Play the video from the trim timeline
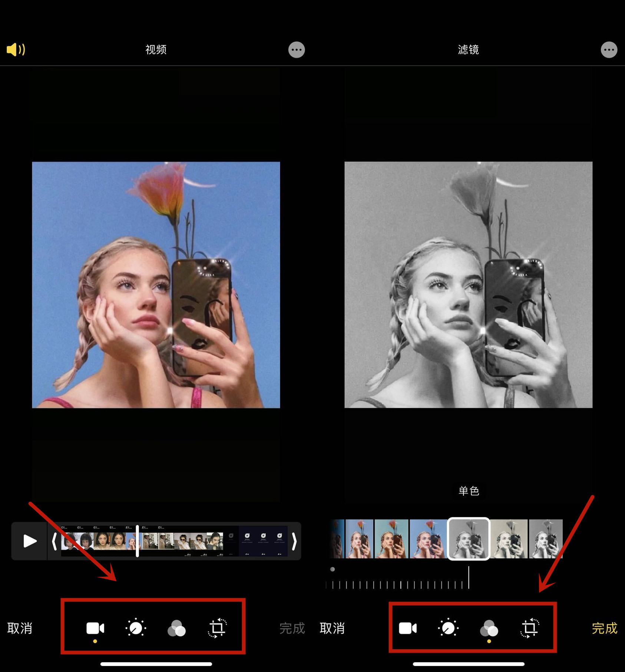Screen dimensions: 625x672 pos(29,541)
